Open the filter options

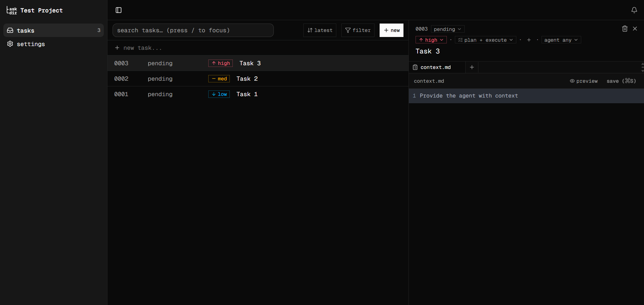pos(358,30)
